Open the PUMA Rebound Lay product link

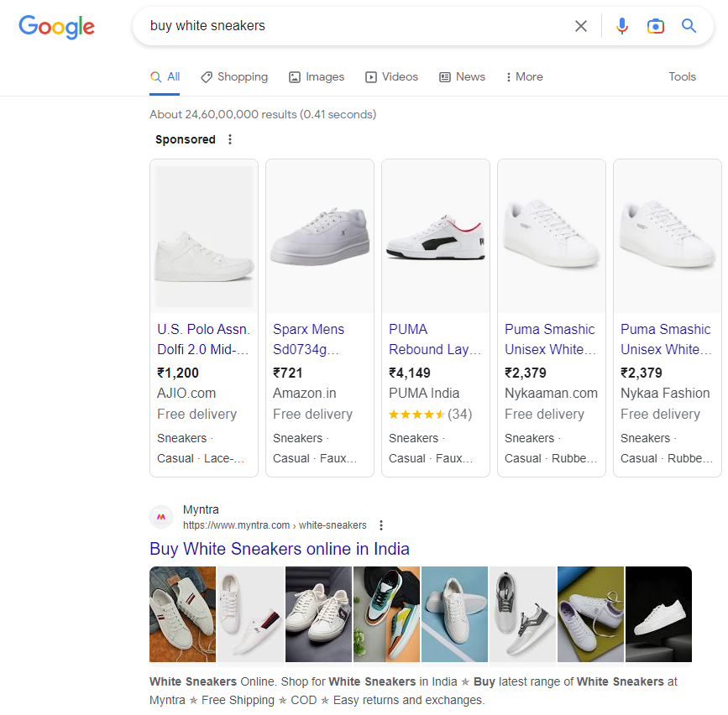tap(435, 338)
